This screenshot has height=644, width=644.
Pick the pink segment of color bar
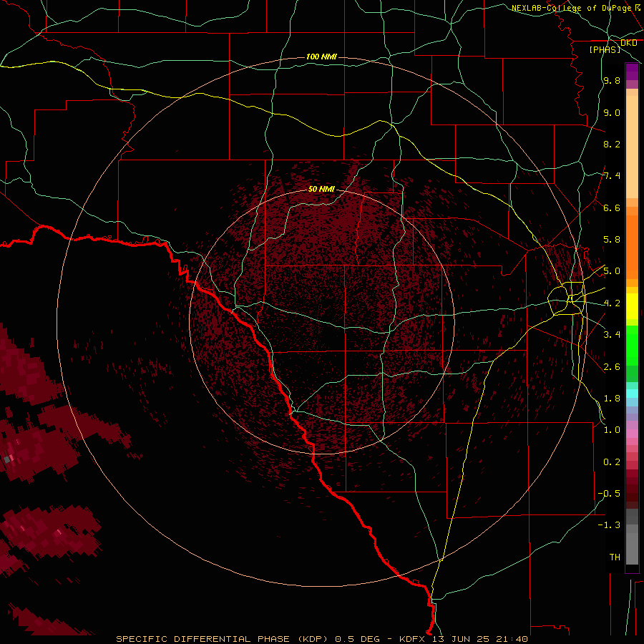pyautogui.click(x=632, y=434)
